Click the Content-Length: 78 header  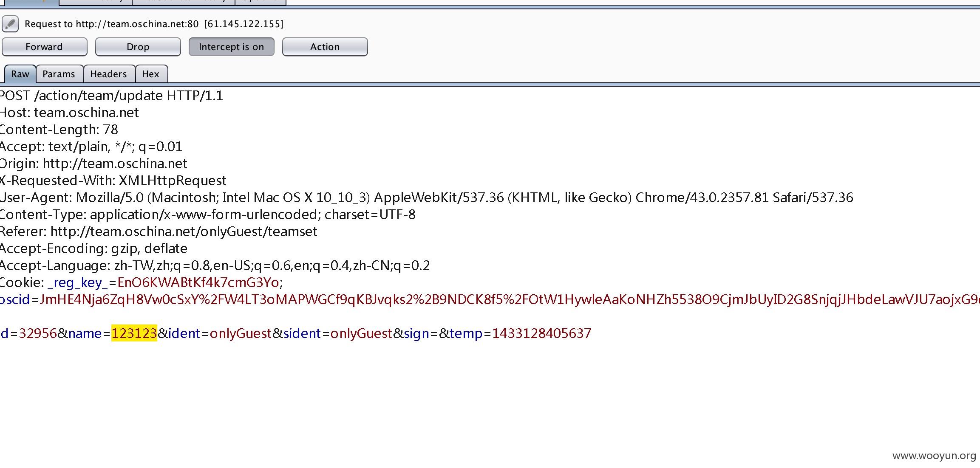click(59, 130)
